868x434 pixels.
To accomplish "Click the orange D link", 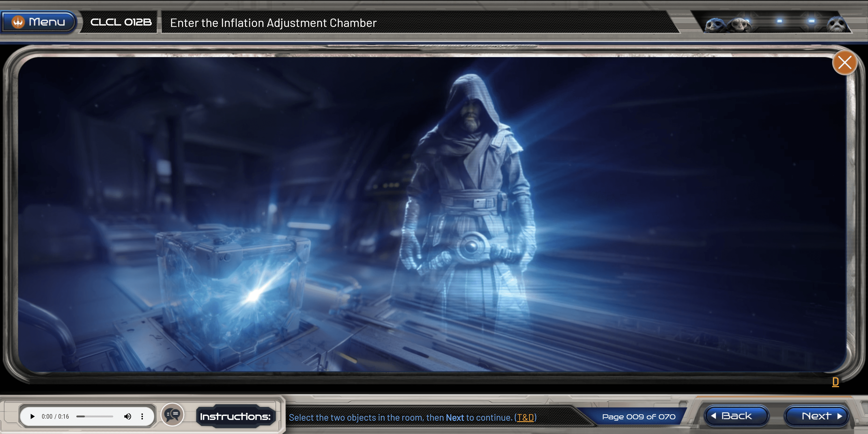I will click(x=835, y=382).
